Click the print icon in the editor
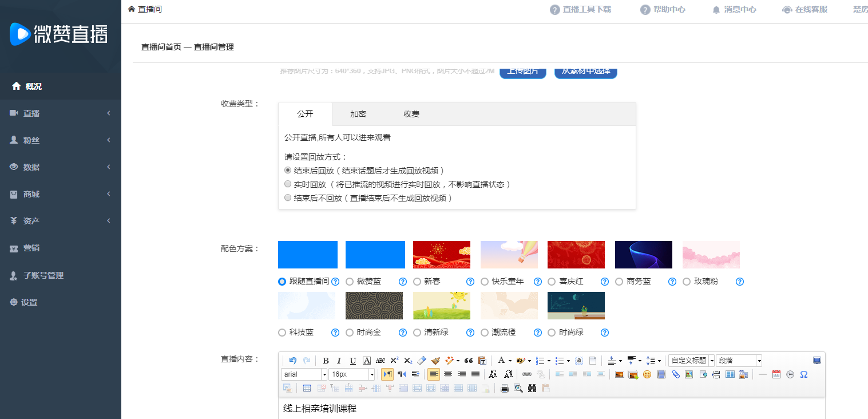The height and width of the screenshot is (419, 868). (x=505, y=388)
